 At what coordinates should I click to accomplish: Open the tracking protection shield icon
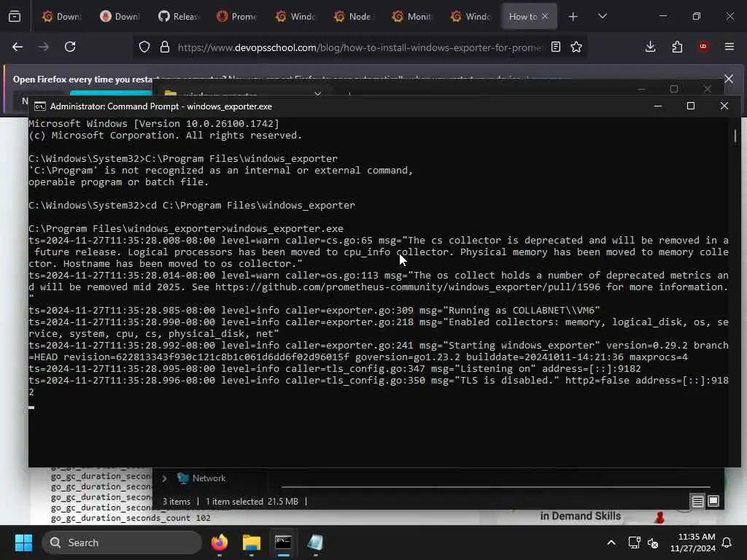point(144,47)
